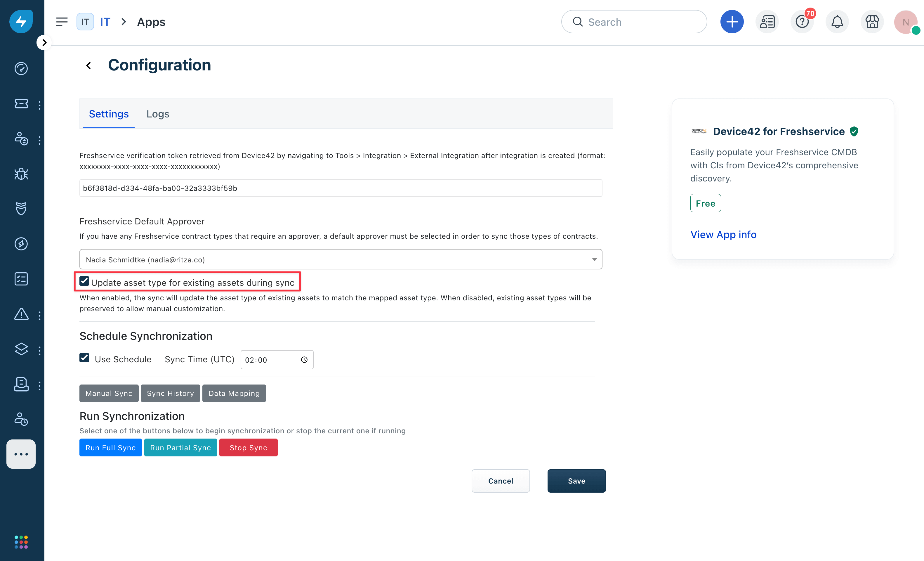The image size is (924, 561).
Task: Expand the sidebar with the chevron arrow
Action: 44,42
